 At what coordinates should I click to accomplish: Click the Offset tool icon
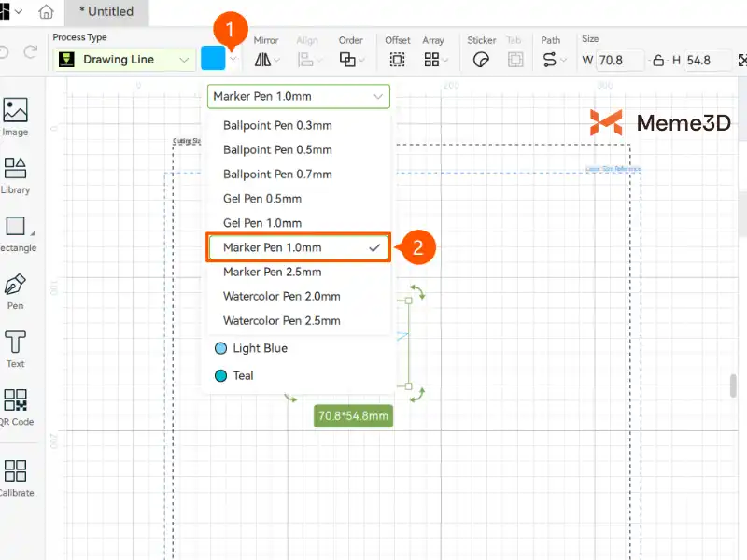pos(398,60)
